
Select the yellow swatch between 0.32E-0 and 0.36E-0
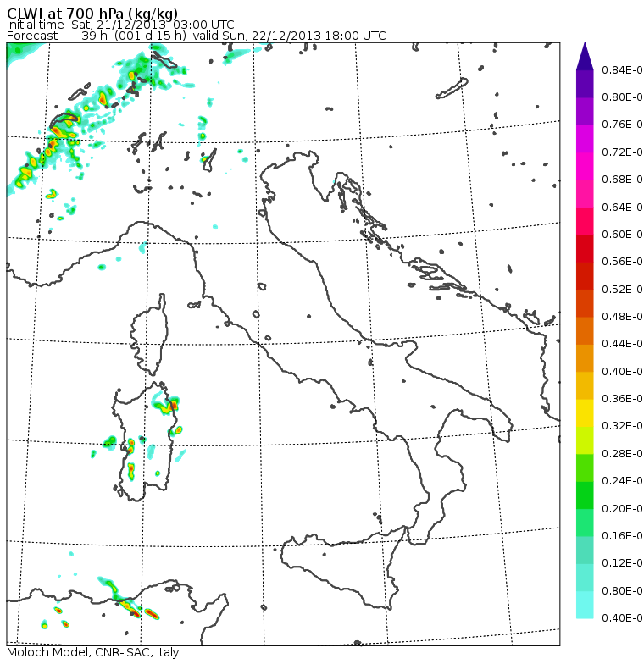tap(585, 413)
